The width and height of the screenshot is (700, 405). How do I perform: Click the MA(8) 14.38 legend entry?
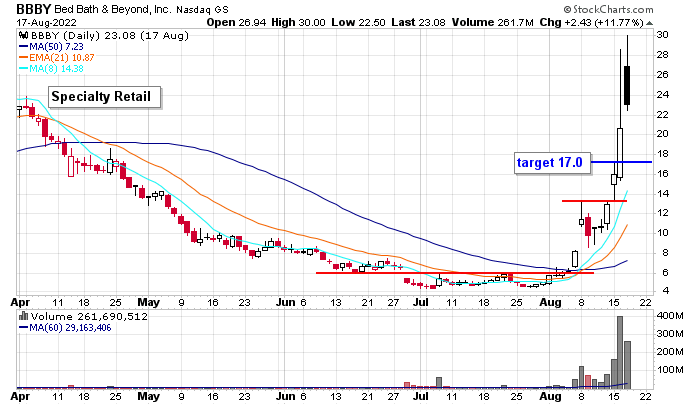coord(51,69)
